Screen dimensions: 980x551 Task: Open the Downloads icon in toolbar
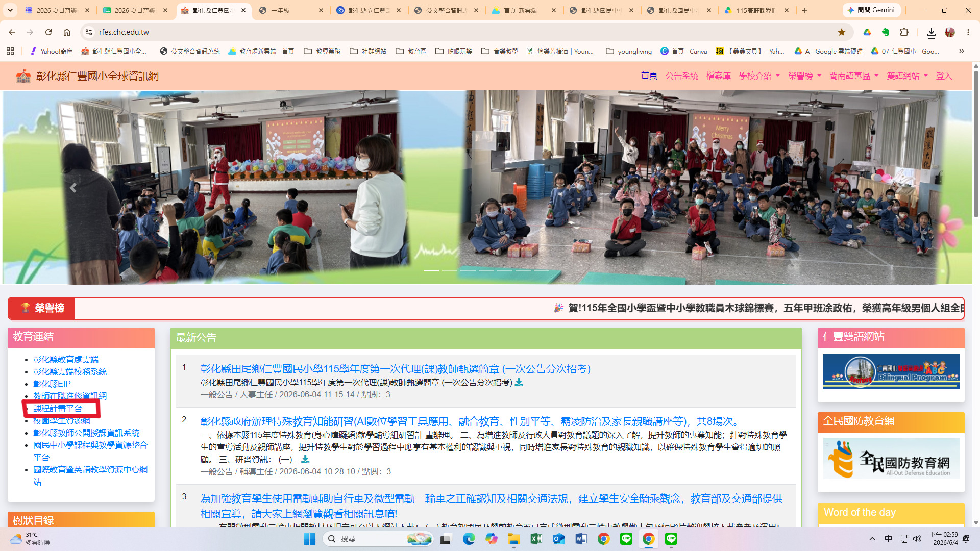tap(932, 33)
